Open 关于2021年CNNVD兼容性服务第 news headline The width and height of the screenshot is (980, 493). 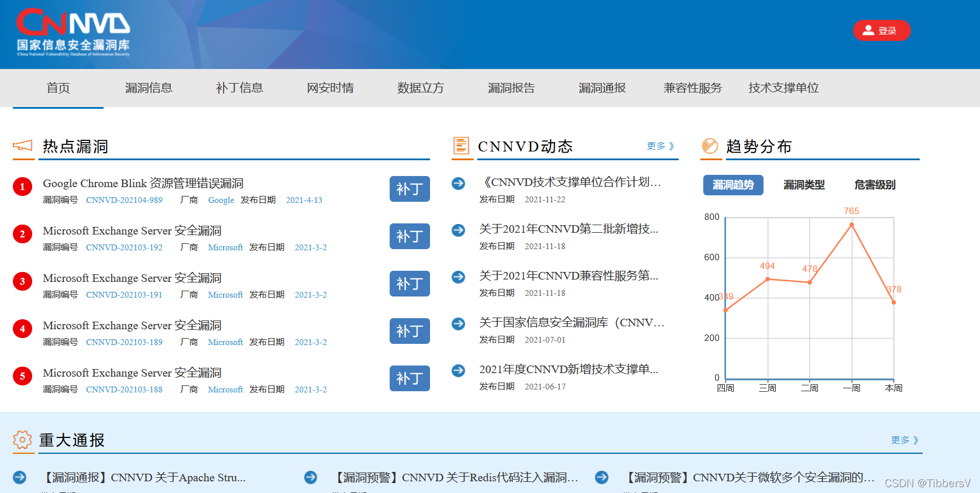[x=569, y=275]
